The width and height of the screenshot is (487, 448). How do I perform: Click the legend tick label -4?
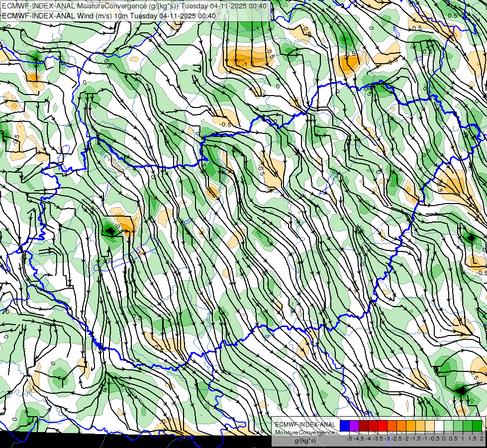pos(368,439)
